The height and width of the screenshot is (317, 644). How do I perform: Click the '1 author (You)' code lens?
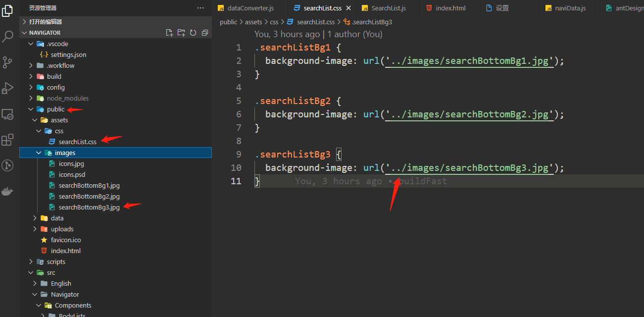(355, 34)
